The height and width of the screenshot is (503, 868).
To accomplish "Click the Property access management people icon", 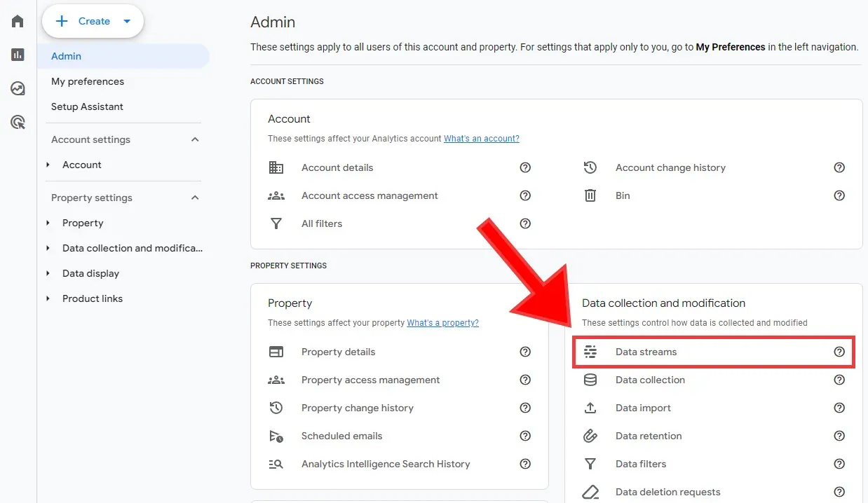I will click(x=276, y=380).
